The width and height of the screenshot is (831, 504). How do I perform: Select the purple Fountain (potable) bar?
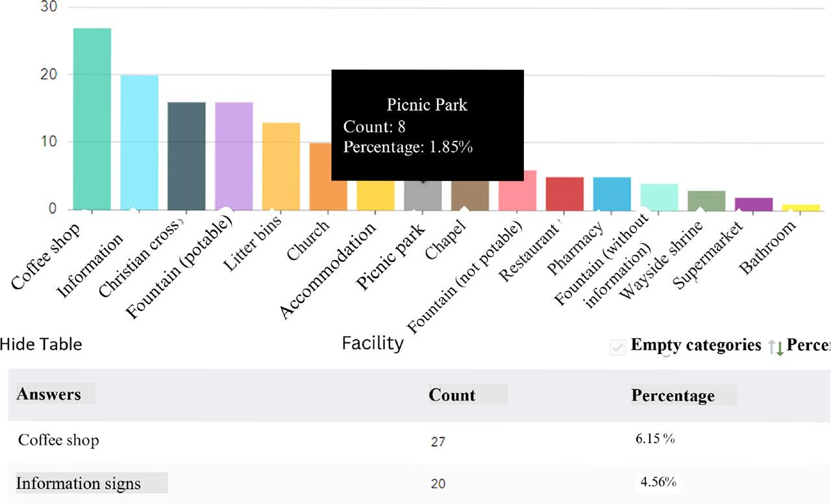click(234, 156)
